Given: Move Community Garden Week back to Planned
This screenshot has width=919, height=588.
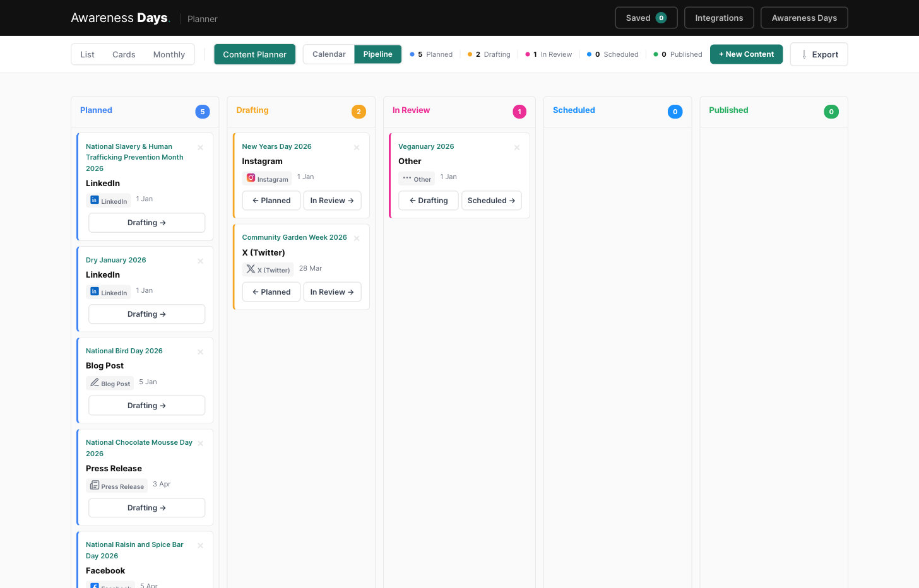Looking at the screenshot, I should [x=271, y=292].
